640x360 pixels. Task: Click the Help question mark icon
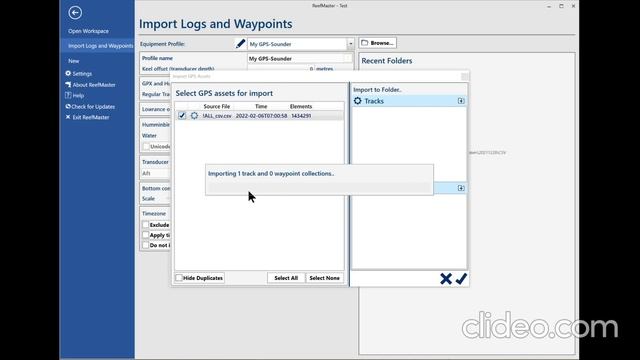(68, 95)
